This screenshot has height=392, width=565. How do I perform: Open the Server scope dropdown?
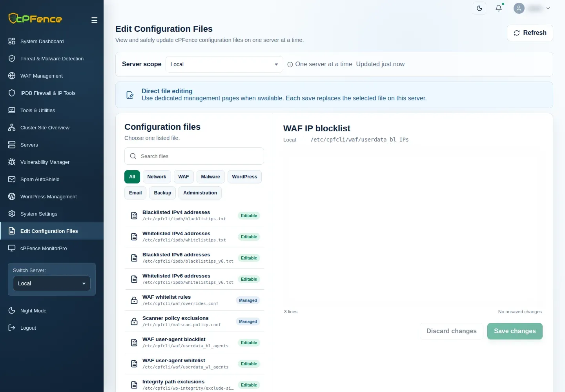224,64
